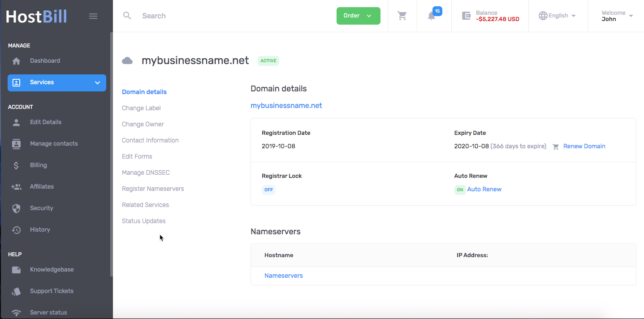Click the Security shield icon
This screenshot has height=319, width=644.
pos(16,208)
